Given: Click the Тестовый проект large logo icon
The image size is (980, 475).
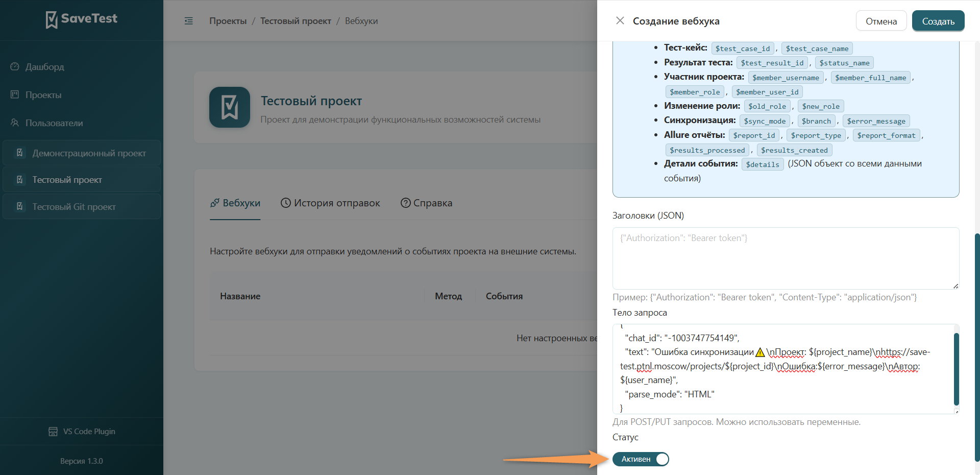Looking at the screenshot, I should pyautogui.click(x=230, y=107).
